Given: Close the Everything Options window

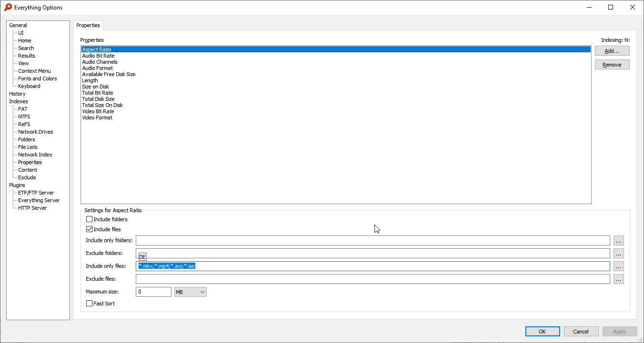Looking at the screenshot, I should coord(633,7).
